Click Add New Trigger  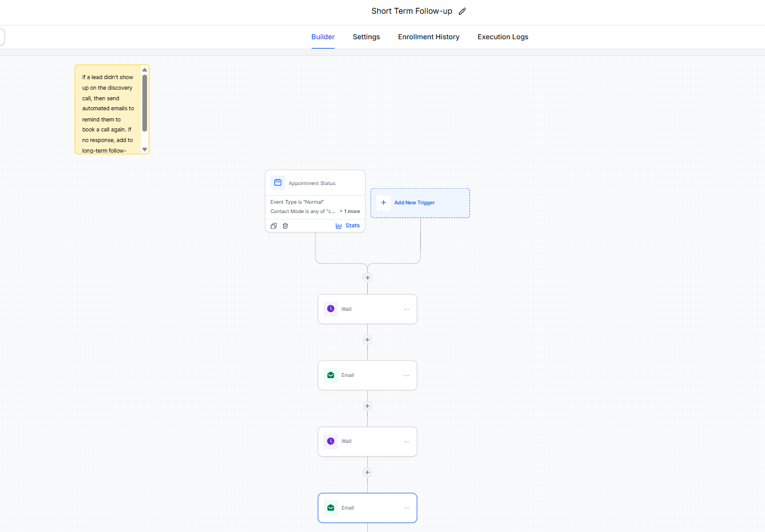(x=420, y=203)
